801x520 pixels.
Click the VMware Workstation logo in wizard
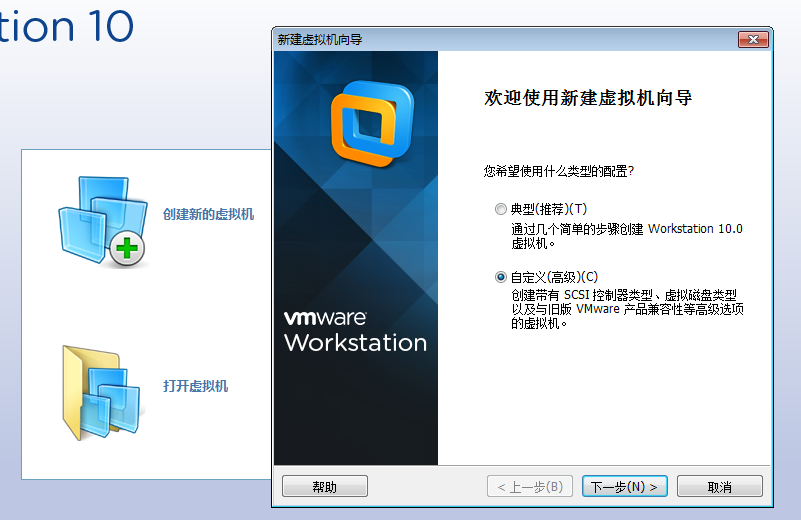(x=372, y=124)
